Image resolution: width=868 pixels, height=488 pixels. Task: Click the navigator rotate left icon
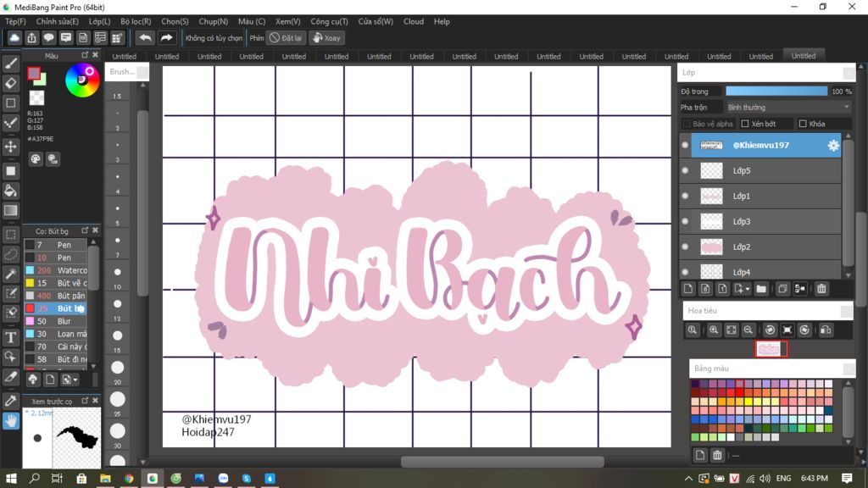pos(770,330)
